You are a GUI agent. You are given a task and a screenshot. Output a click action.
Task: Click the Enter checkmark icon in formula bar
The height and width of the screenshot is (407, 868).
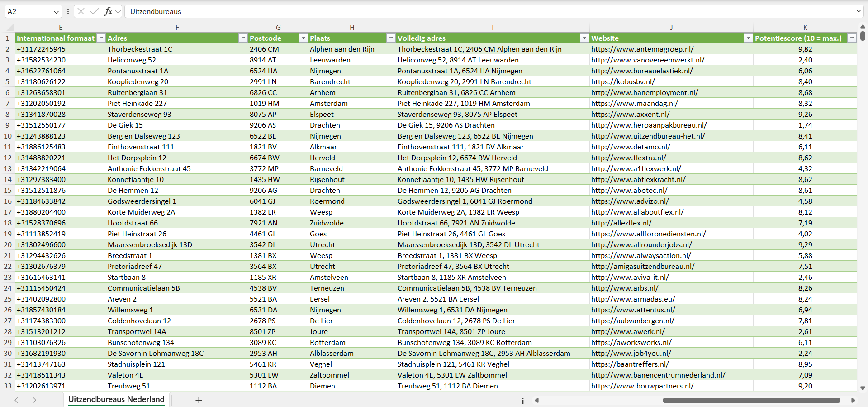click(x=94, y=11)
